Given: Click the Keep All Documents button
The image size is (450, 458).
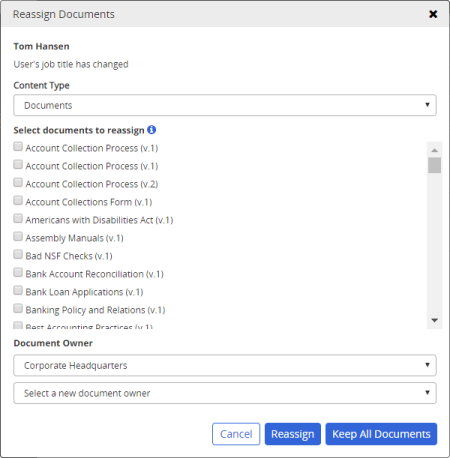Looking at the screenshot, I should click(x=381, y=434).
